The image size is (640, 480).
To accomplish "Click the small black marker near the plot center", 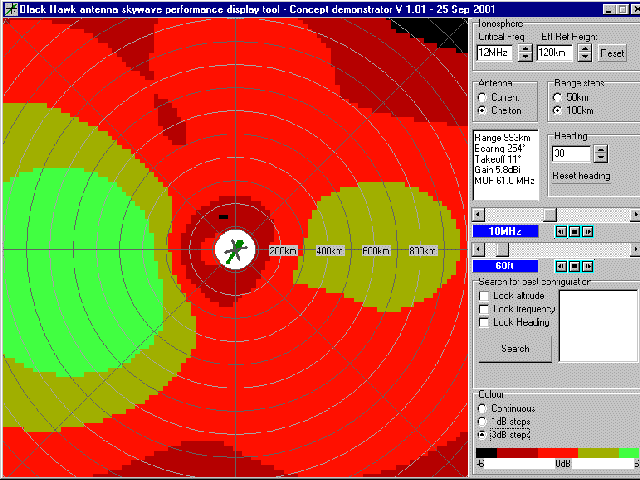I will point(223,217).
